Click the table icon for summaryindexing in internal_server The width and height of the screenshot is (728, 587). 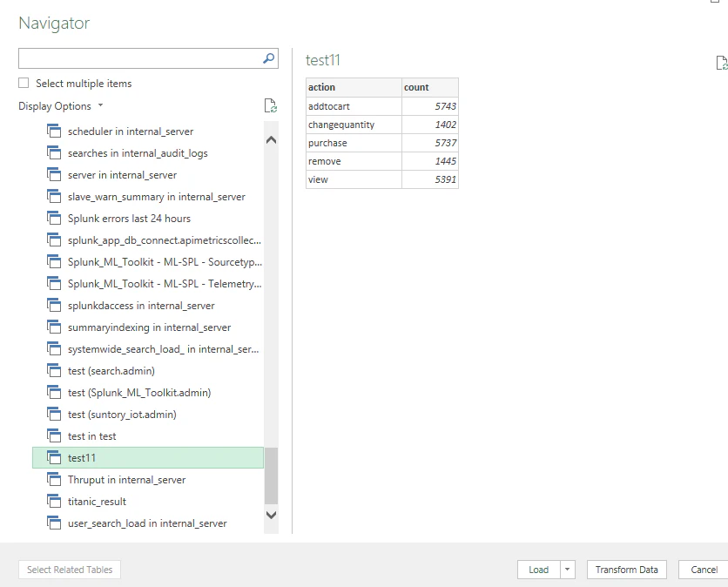[x=54, y=327]
